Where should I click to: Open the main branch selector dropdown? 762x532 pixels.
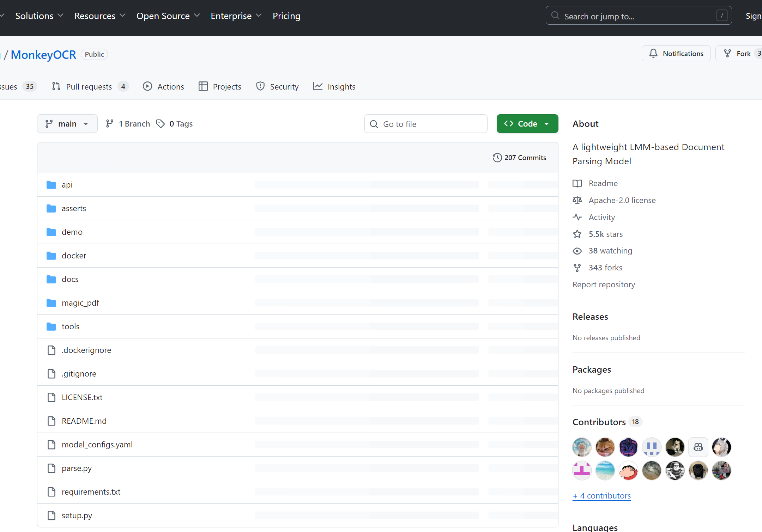coord(67,124)
